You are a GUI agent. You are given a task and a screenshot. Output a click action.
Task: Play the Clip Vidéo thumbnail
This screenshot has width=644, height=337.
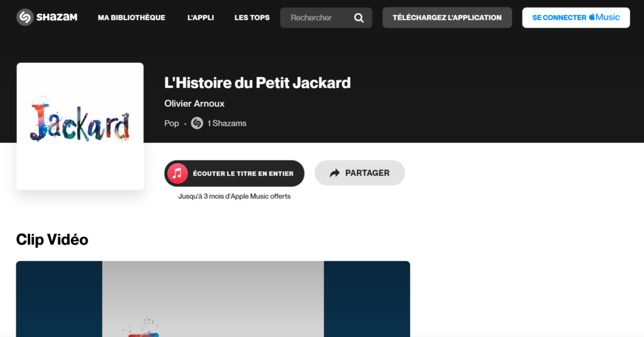click(213, 299)
